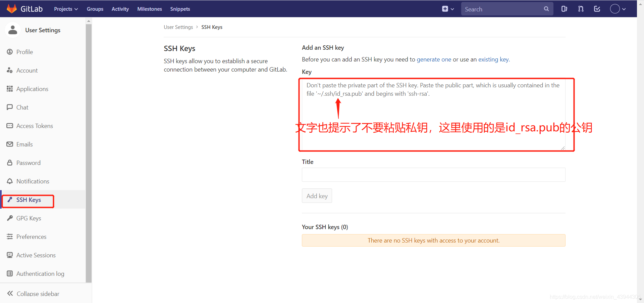
Task: Follow the 'generate one' link
Action: tap(434, 59)
